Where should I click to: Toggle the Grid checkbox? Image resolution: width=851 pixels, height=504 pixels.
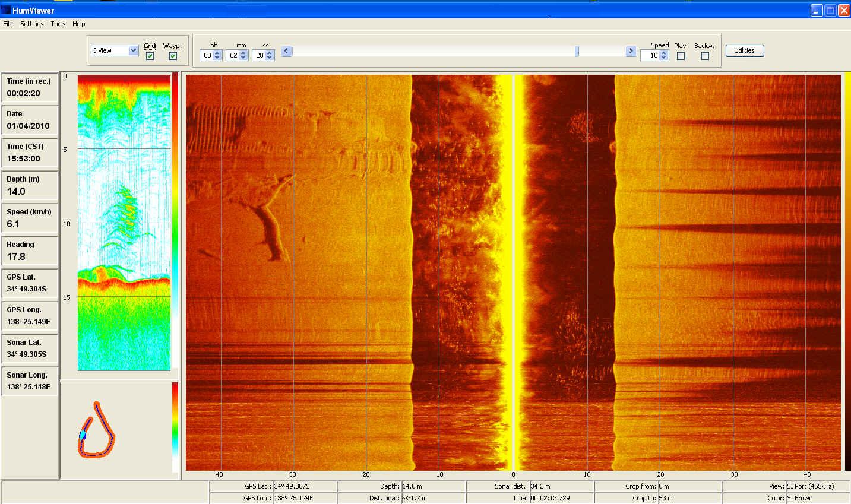pos(150,56)
